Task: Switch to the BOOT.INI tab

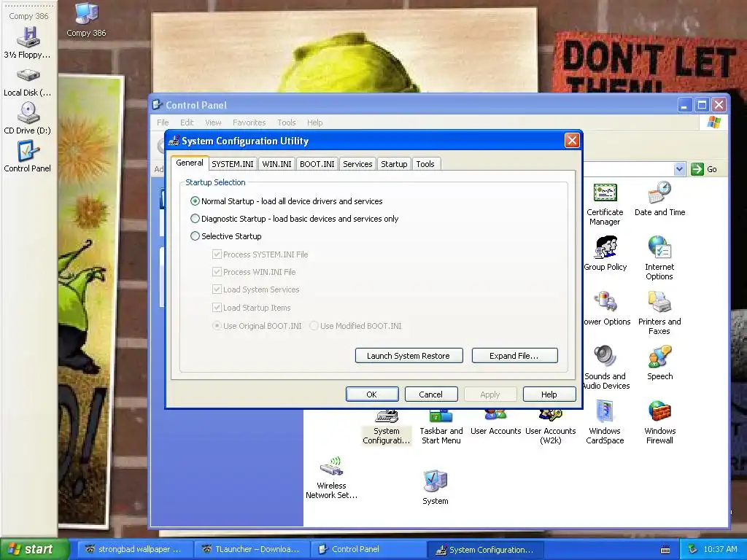Action: [x=317, y=164]
